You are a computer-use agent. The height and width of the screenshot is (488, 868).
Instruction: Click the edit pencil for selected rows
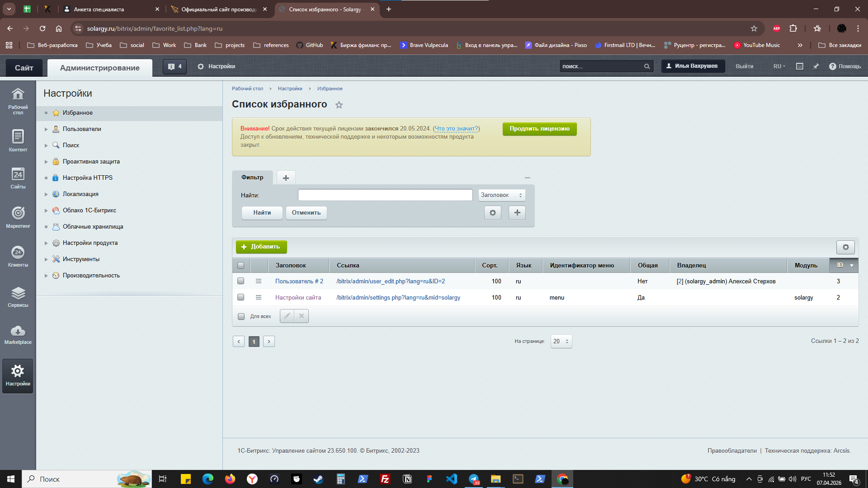point(287,316)
